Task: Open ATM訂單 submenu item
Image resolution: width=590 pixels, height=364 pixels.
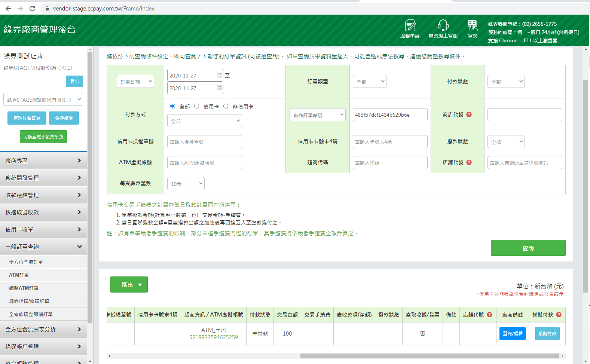Action: (x=43, y=275)
